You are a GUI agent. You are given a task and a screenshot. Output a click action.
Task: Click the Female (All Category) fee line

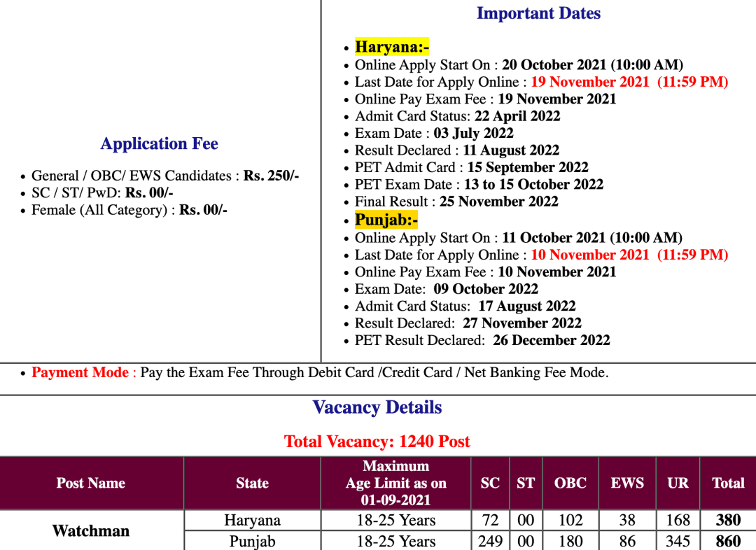tap(129, 210)
